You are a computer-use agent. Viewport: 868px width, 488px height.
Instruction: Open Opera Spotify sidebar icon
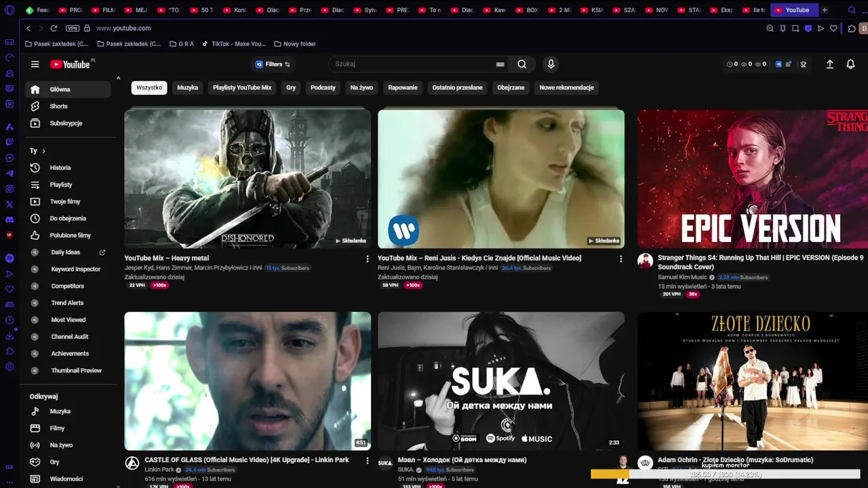point(9,258)
